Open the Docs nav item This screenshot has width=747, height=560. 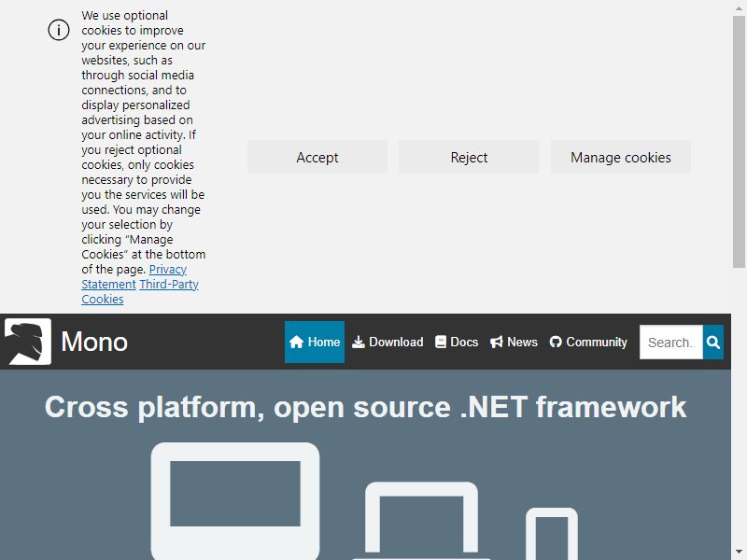[x=457, y=342]
